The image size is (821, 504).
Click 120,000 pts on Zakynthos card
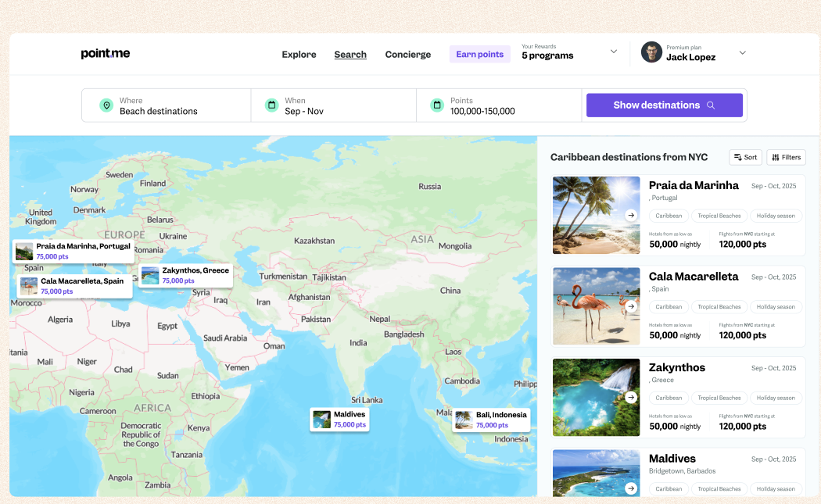click(743, 426)
